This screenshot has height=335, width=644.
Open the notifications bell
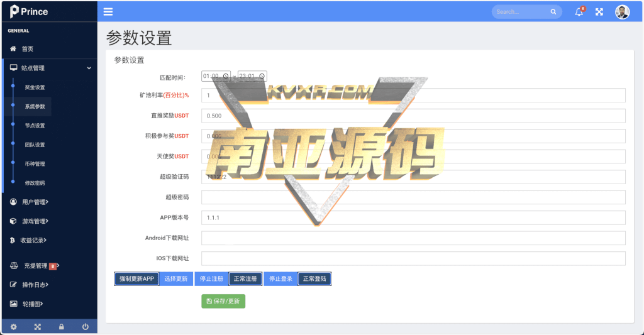(579, 11)
